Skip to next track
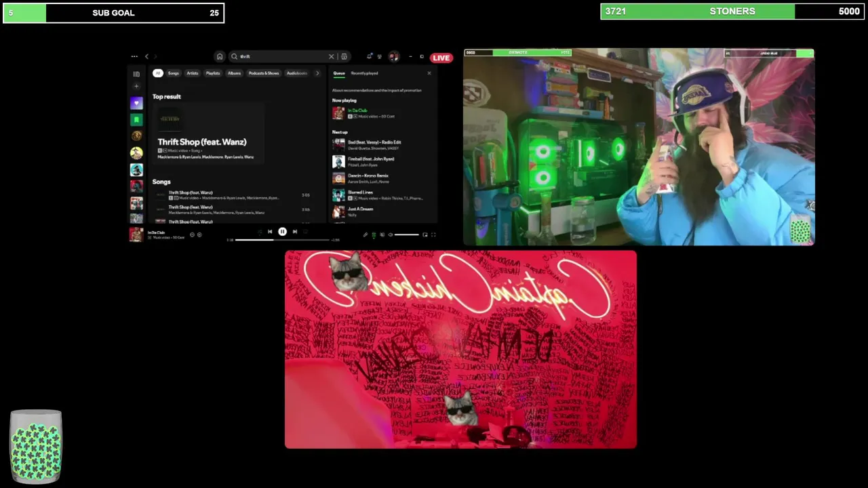The height and width of the screenshot is (488, 868). [294, 231]
